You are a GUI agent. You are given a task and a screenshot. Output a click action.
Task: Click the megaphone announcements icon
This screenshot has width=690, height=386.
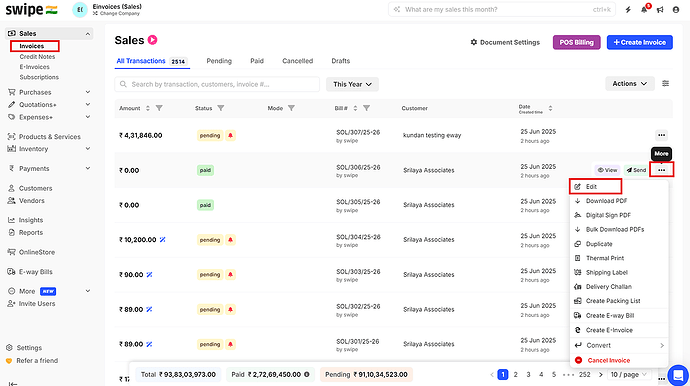click(660, 10)
